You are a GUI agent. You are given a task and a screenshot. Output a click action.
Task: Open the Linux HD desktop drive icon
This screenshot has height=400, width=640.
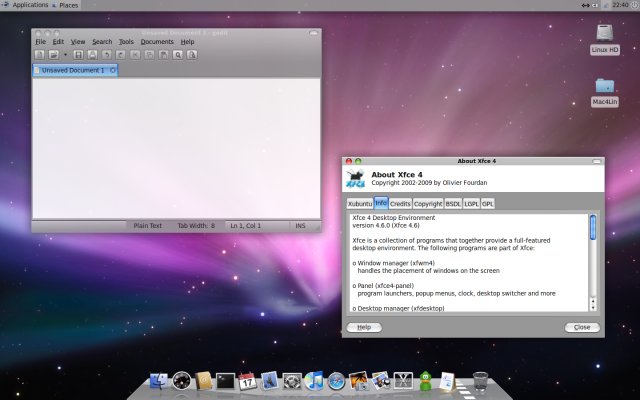tap(605, 40)
